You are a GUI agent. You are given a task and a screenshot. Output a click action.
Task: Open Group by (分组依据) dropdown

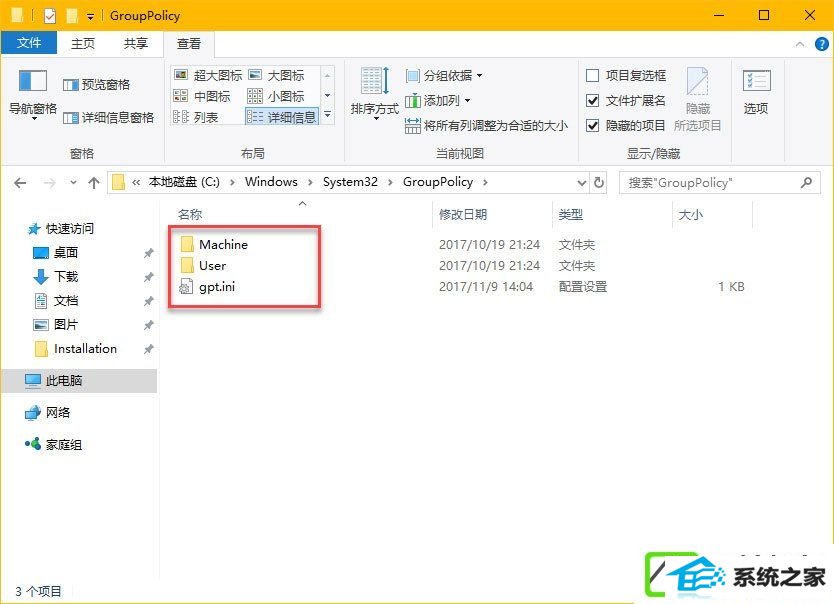444,76
